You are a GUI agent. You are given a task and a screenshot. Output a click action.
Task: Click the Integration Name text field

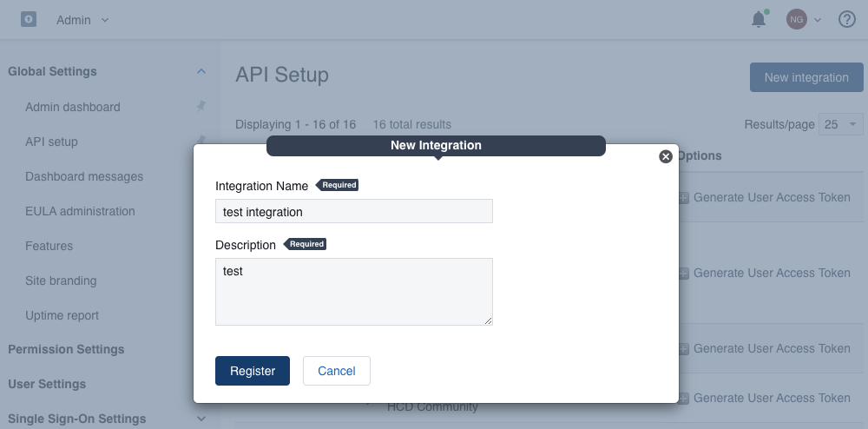(353, 211)
